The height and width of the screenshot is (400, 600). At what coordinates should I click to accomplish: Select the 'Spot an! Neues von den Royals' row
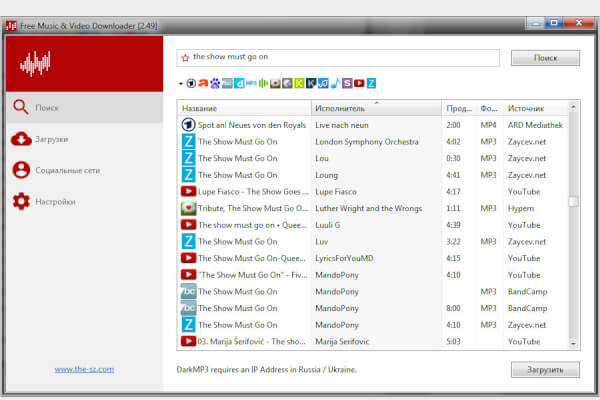373,125
